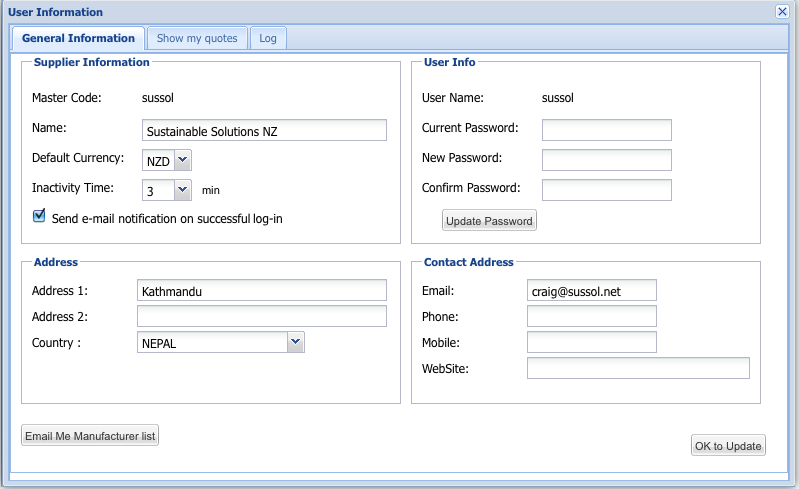Click the WebSite input field

tap(638, 369)
